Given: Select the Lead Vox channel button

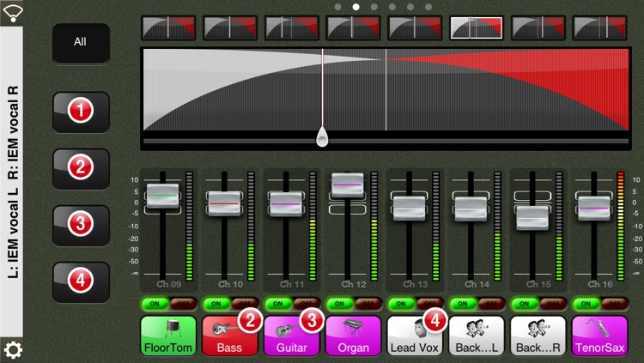Looking at the screenshot, I should pyautogui.click(x=415, y=336).
